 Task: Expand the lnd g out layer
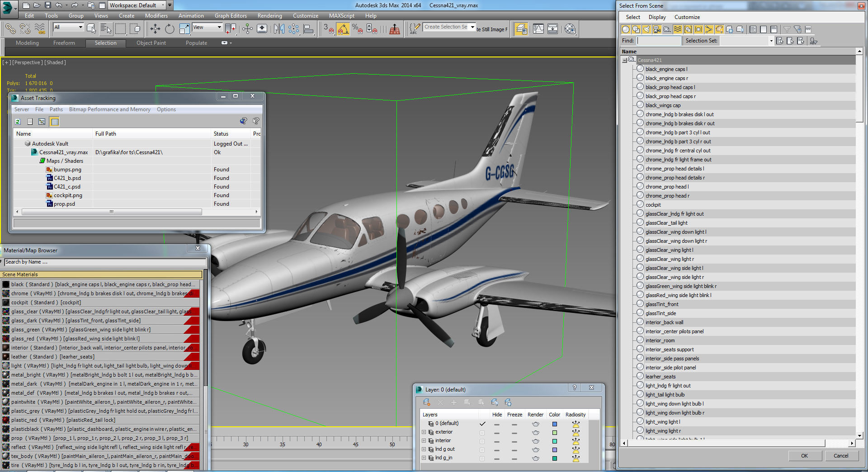tap(424, 449)
